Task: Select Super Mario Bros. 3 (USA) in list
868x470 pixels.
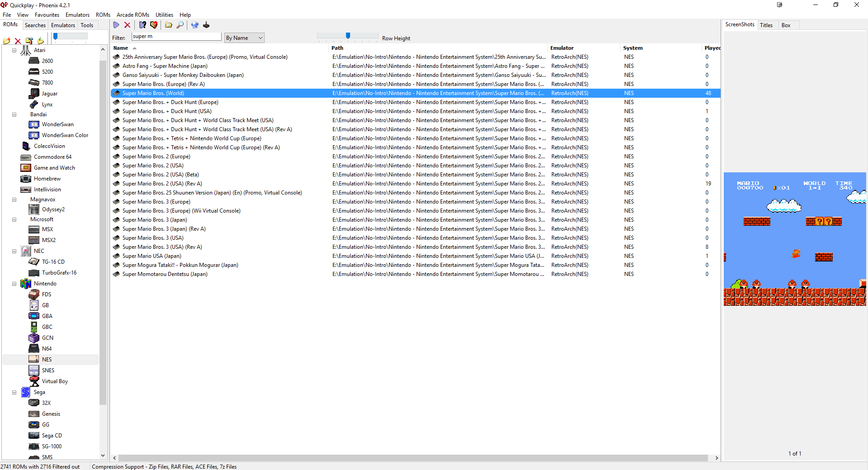Action: click(x=153, y=237)
